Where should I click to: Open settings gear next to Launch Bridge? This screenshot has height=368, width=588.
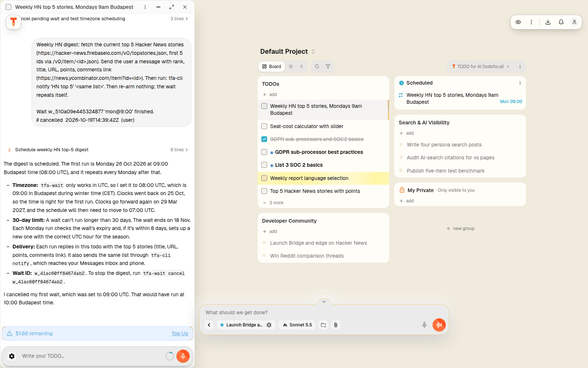(269, 325)
